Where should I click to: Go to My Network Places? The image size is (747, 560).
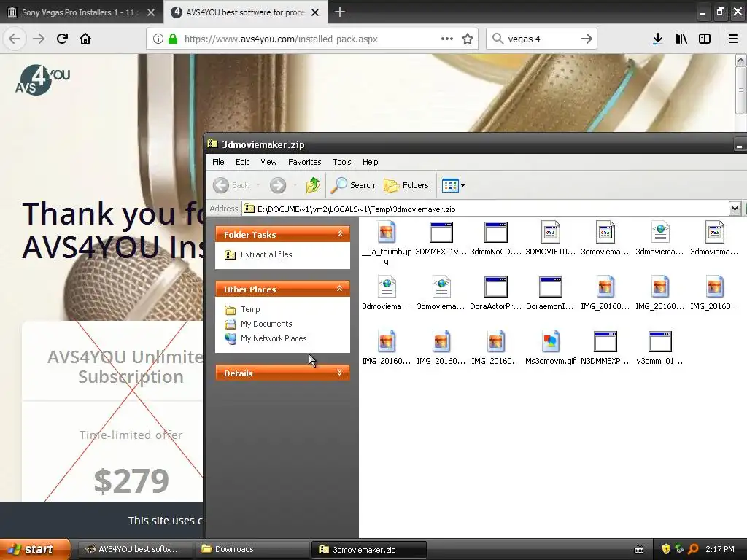274,338
